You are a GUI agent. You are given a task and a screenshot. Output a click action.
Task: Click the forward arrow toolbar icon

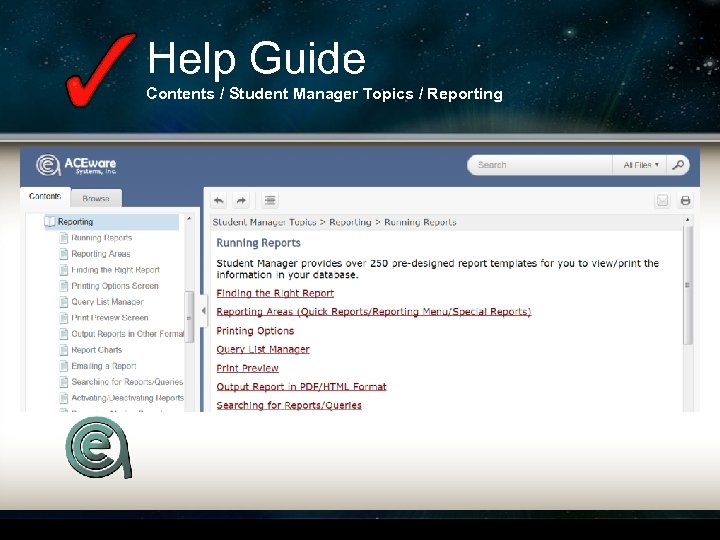coord(241,201)
